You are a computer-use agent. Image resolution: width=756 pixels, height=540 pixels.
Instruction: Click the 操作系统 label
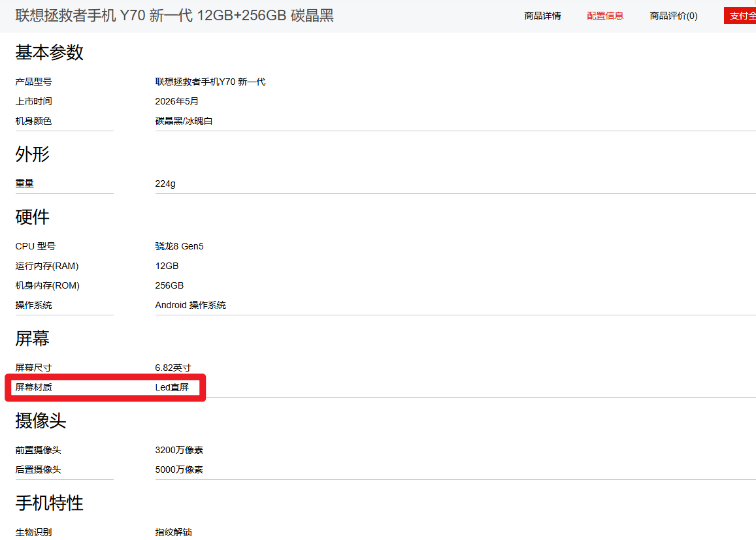[x=33, y=305]
